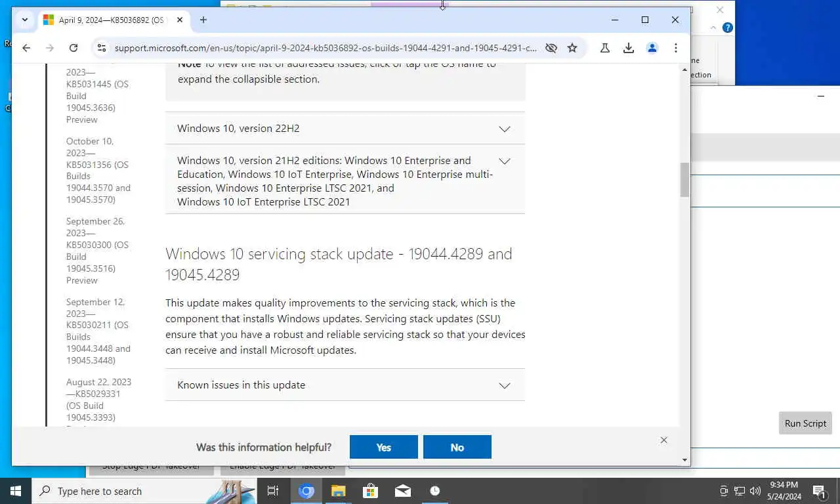Screen dimensions: 840x504
Task: Open Chrome downloads icon
Action: click(x=629, y=48)
